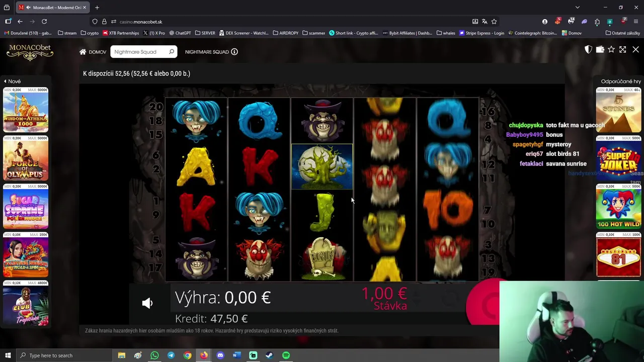Open the Bybit Affiliates bookmark
This screenshot has height=362, width=644.
pos(408,33)
